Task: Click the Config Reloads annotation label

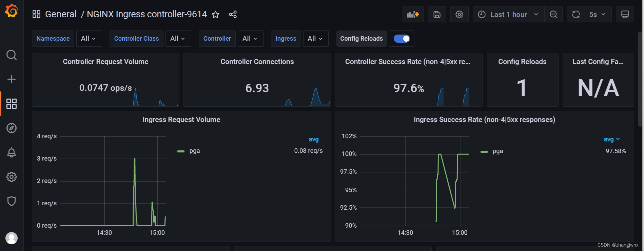Action: pos(362,39)
